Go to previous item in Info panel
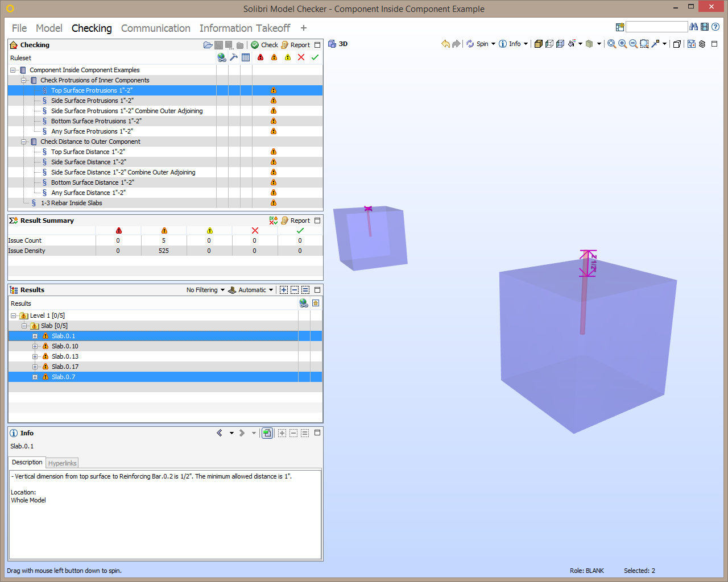Viewport: 728px width, 582px height. pyautogui.click(x=220, y=433)
